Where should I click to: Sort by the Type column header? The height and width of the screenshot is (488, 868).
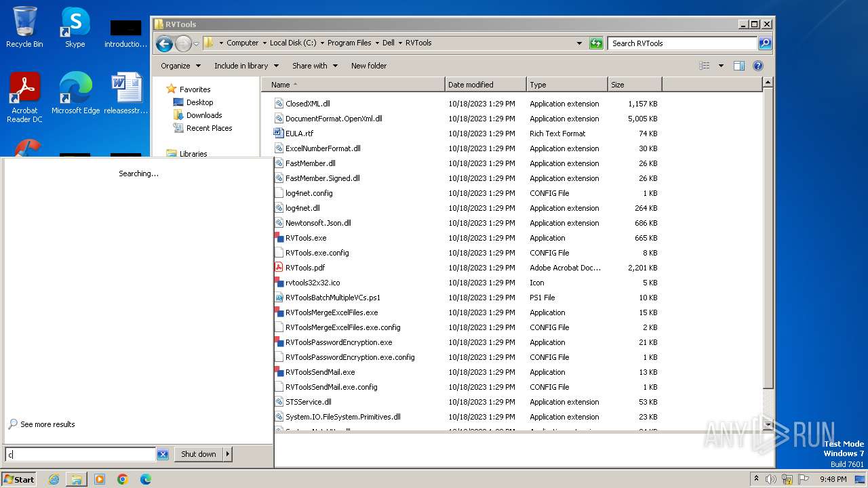coord(567,85)
